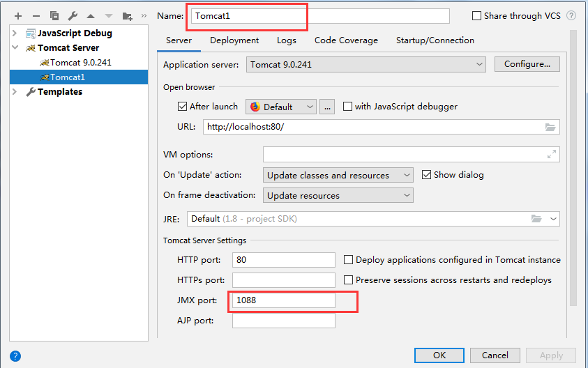This screenshot has width=588, height=368.
Task: Select Tomcat1 configuration in tree
Action: tap(79, 77)
